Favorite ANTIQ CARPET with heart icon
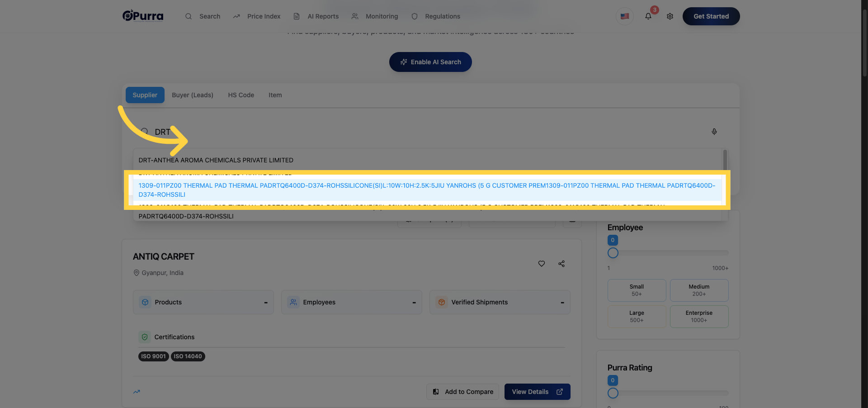The width and height of the screenshot is (868, 408). (542, 264)
